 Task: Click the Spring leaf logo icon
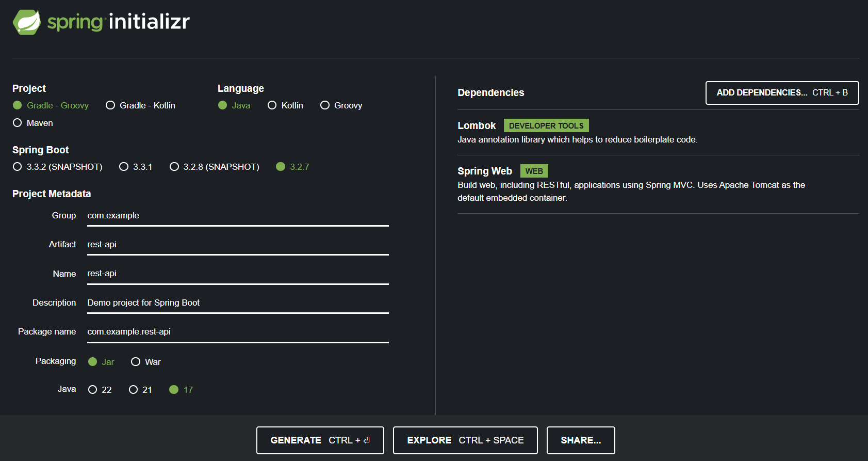tap(27, 22)
